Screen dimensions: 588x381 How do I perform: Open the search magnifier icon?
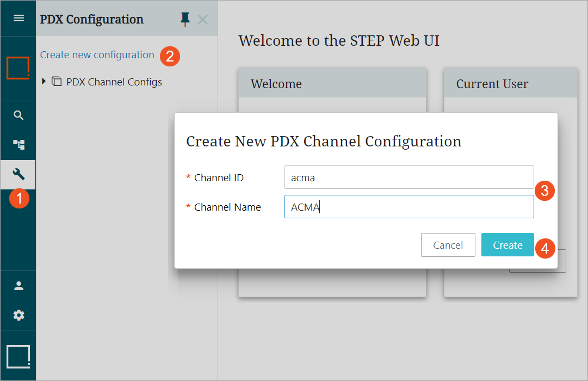click(x=18, y=115)
